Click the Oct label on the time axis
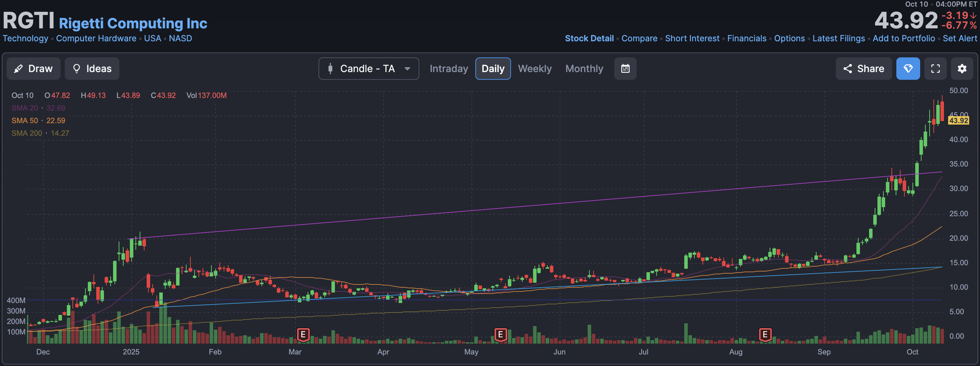This screenshot has height=366, width=980. [912, 352]
